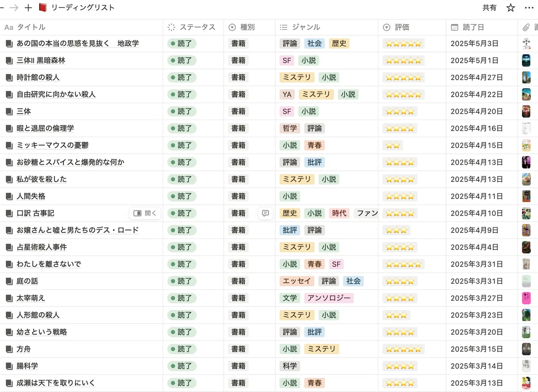
Task: Click page icon beside 腸科学
Action: coord(9,366)
